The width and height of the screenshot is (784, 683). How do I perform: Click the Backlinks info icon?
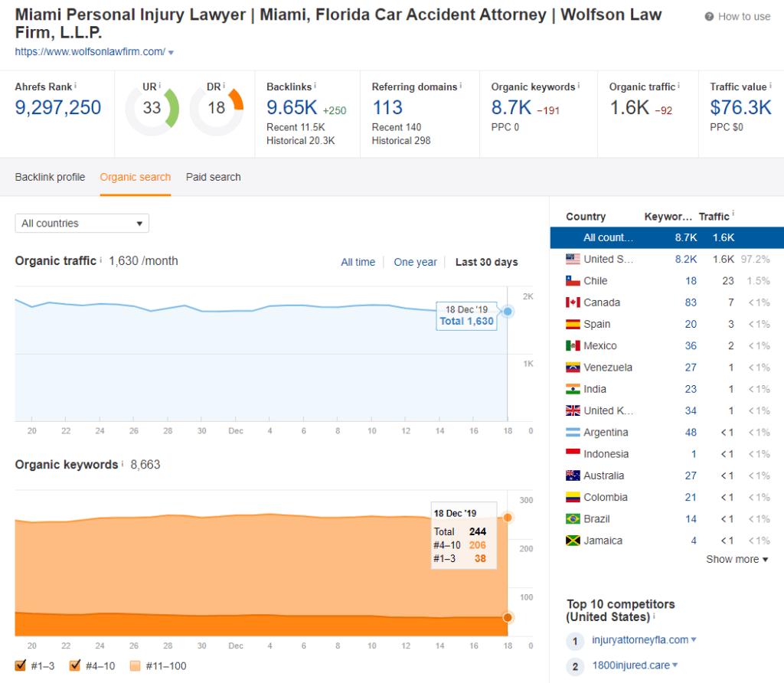[315, 86]
